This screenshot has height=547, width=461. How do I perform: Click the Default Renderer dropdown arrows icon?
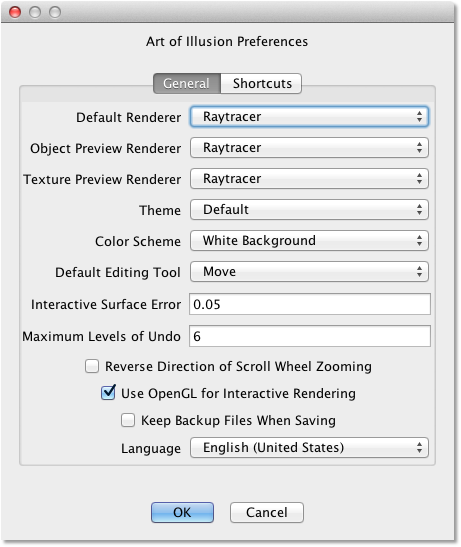(419, 117)
